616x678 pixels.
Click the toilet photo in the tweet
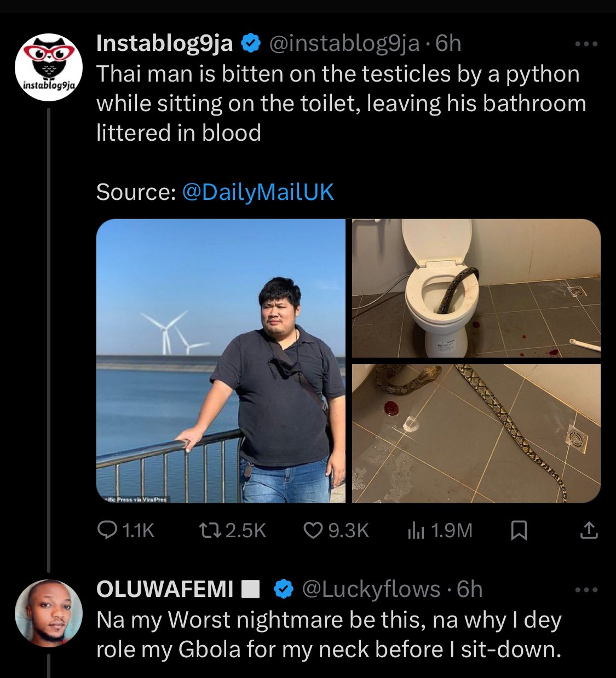tap(475, 289)
